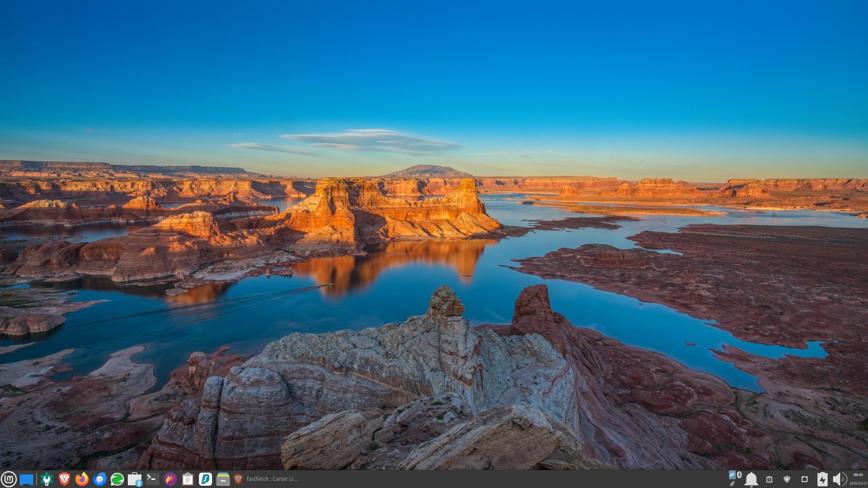The width and height of the screenshot is (868, 488).
Task: Open Brave browser from the panel launcher
Action: point(64,479)
